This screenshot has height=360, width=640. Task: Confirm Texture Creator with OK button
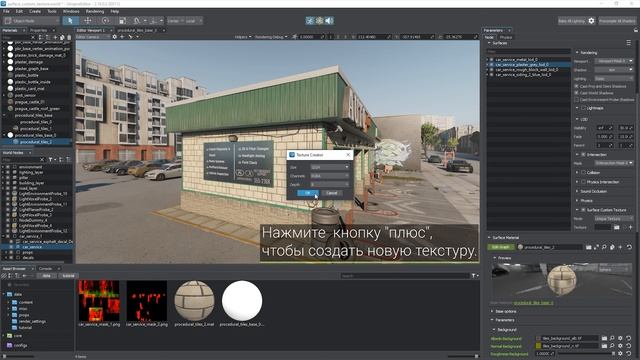[308, 193]
